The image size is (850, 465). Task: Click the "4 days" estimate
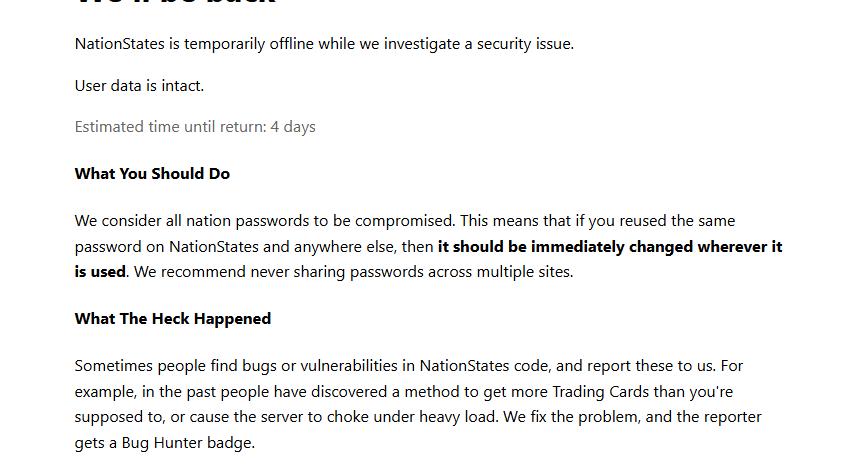293,127
